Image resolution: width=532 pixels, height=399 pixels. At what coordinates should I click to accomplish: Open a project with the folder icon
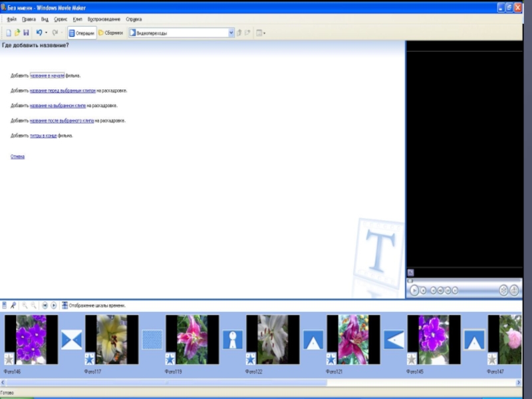pos(17,33)
